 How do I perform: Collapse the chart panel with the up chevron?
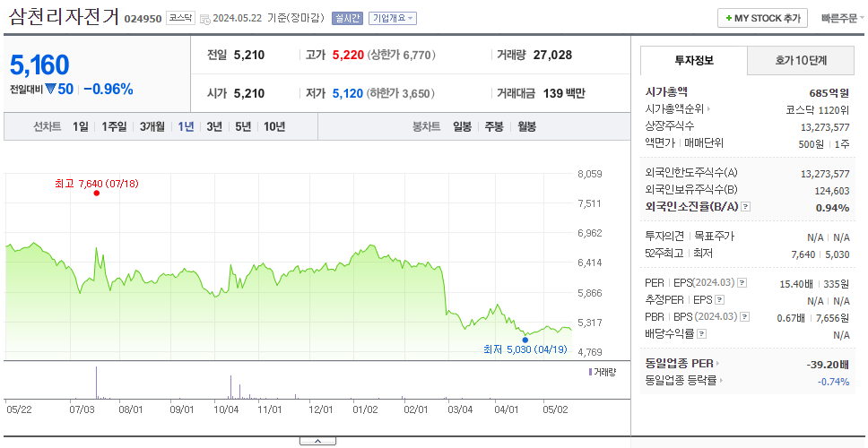pos(317,441)
